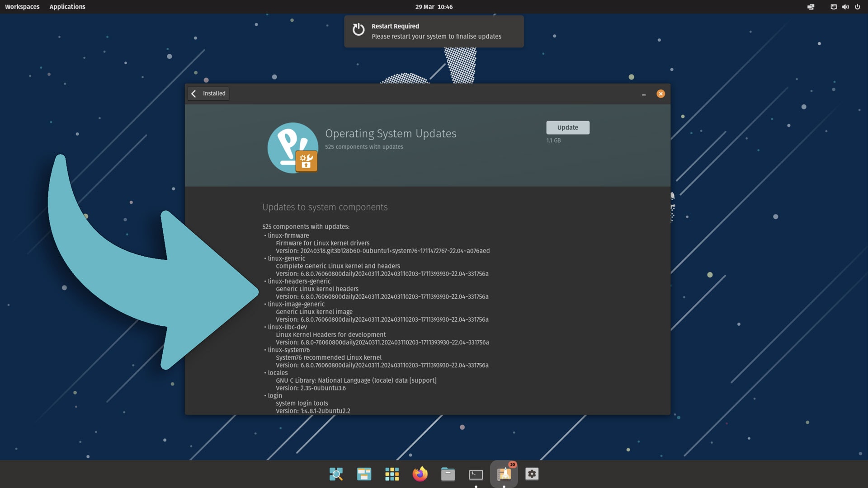The image size is (868, 488).
Task: Open the workspaces overview dock icon
Action: tap(364, 474)
